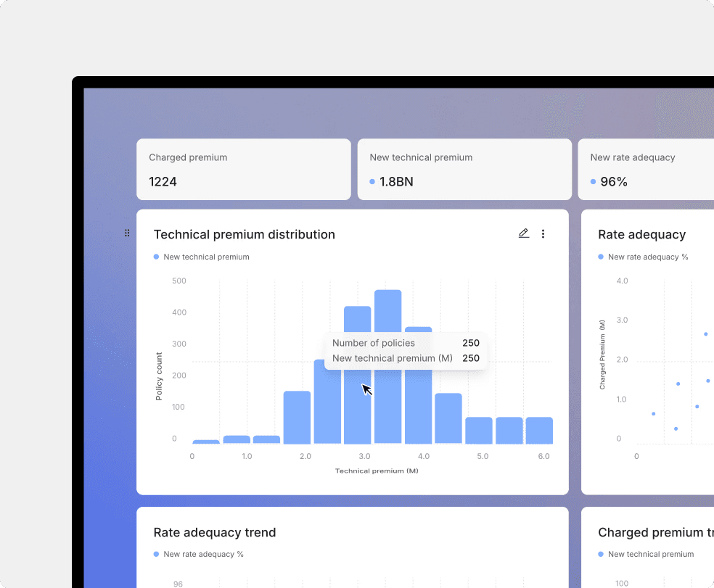Click the 'Rate adequacy' card title
Image resolution: width=714 pixels, height=588 pixels.
pyautogui.click(x=641, y=234)
